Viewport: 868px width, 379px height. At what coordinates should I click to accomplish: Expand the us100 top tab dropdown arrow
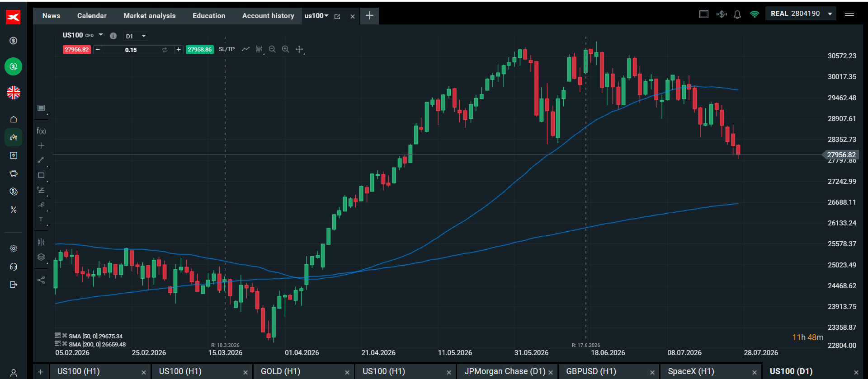click(326, 16)
